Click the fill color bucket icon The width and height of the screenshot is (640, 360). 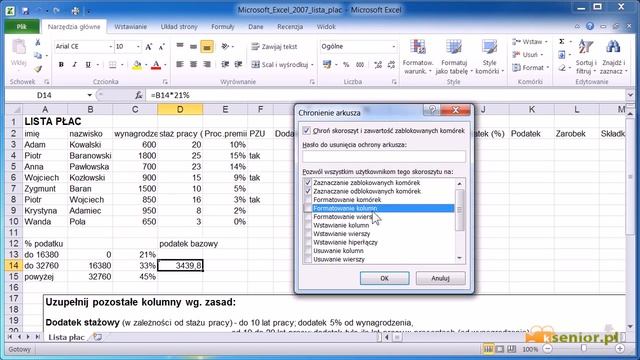click(137, 64)
